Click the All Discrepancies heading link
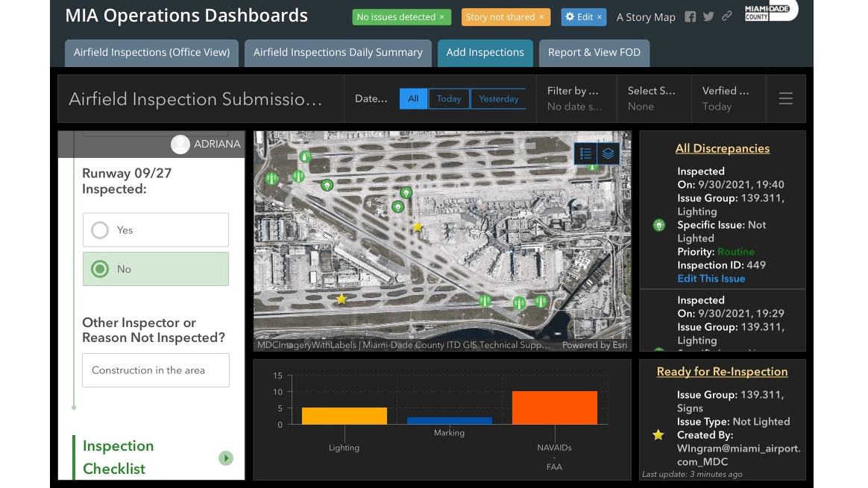This screenshot has height=488, width=868. [x=722, y=148]
